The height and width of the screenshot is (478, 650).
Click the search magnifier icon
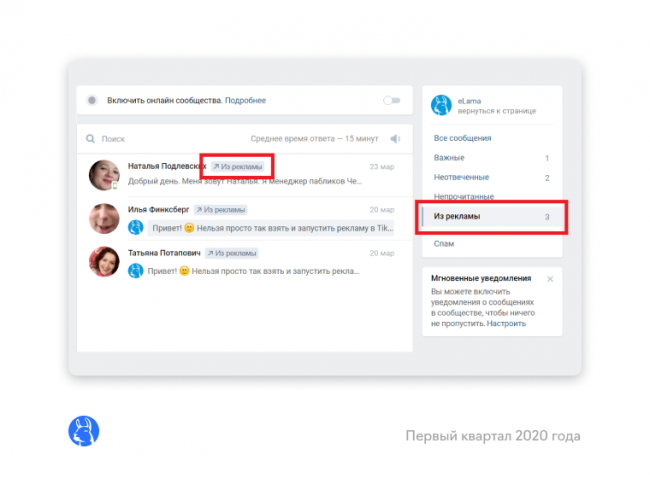(91, 139)
